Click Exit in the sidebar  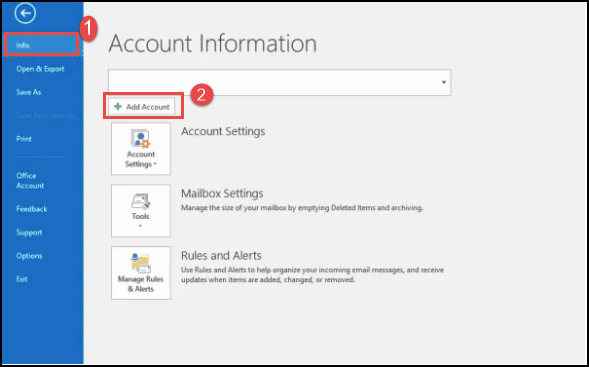(22, 279)
